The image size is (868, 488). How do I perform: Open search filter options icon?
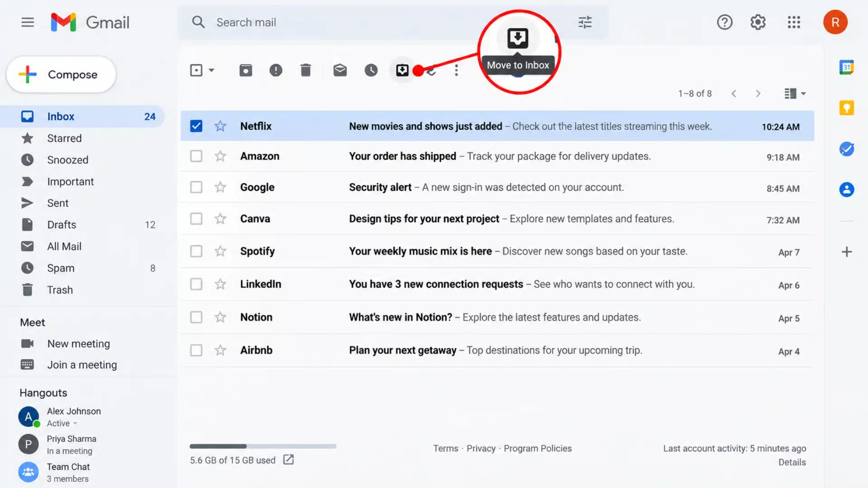585,22
